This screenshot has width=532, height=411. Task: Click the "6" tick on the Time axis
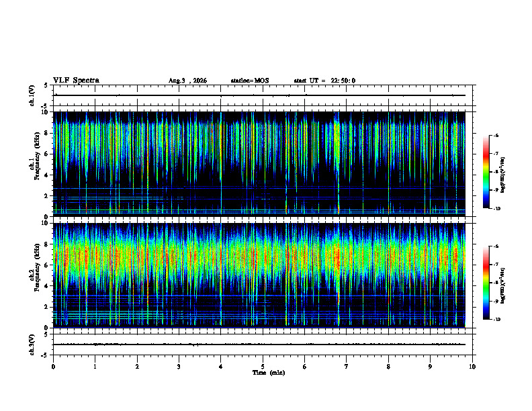(x=305, y=367)
